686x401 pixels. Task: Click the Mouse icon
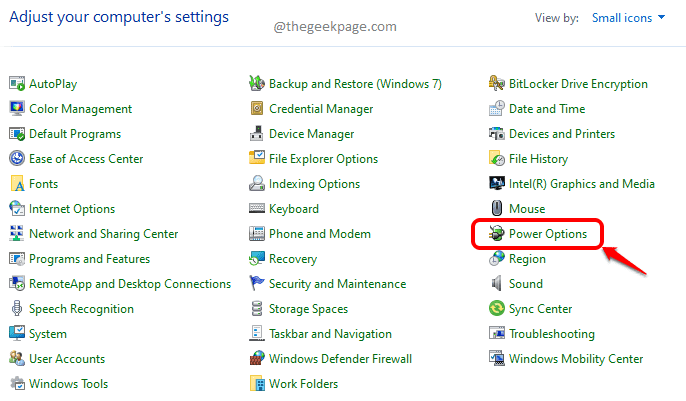tap(497, 209)
